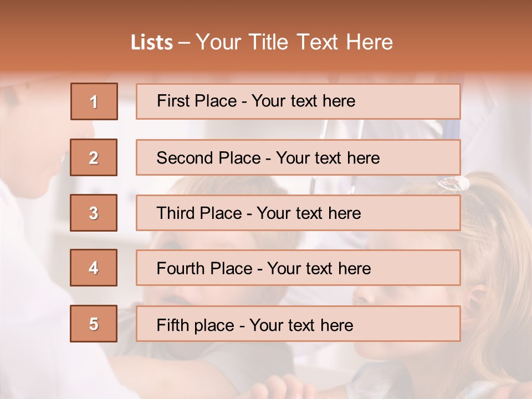Click the number 5 box
This screenshot has height=399, width=532.
[94, 324]
